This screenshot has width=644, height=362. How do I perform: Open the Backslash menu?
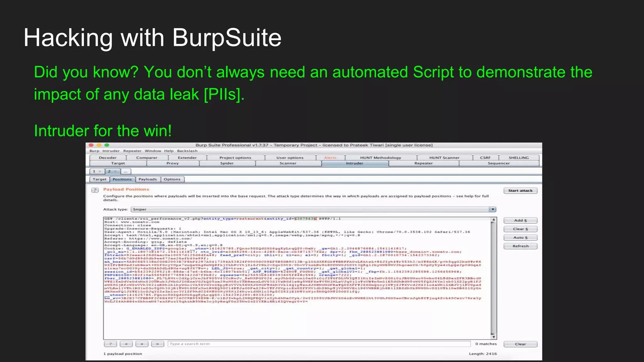pyautogui.click(x=187, y=151)
